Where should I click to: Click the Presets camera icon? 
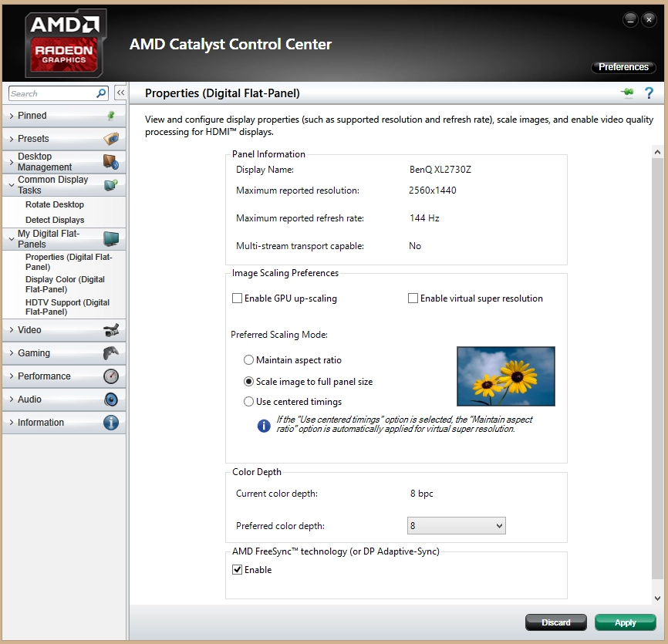(111, 138)
